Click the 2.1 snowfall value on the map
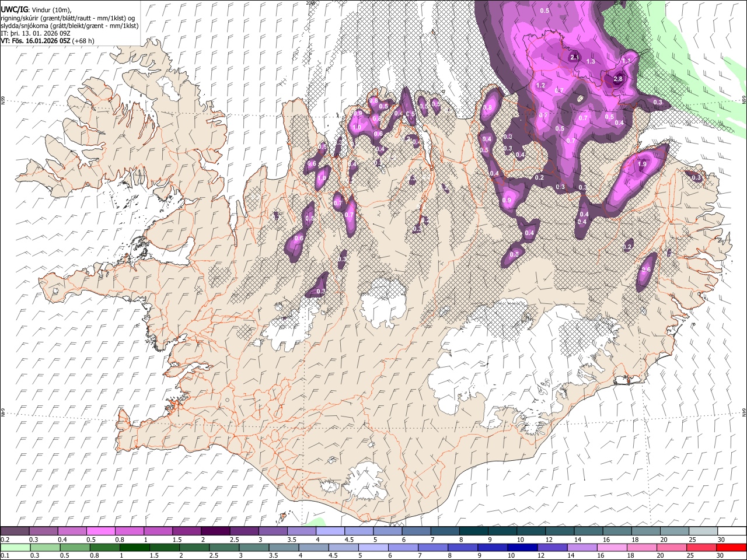This screenshot has width=747, height=560. (x=574, y=57)
